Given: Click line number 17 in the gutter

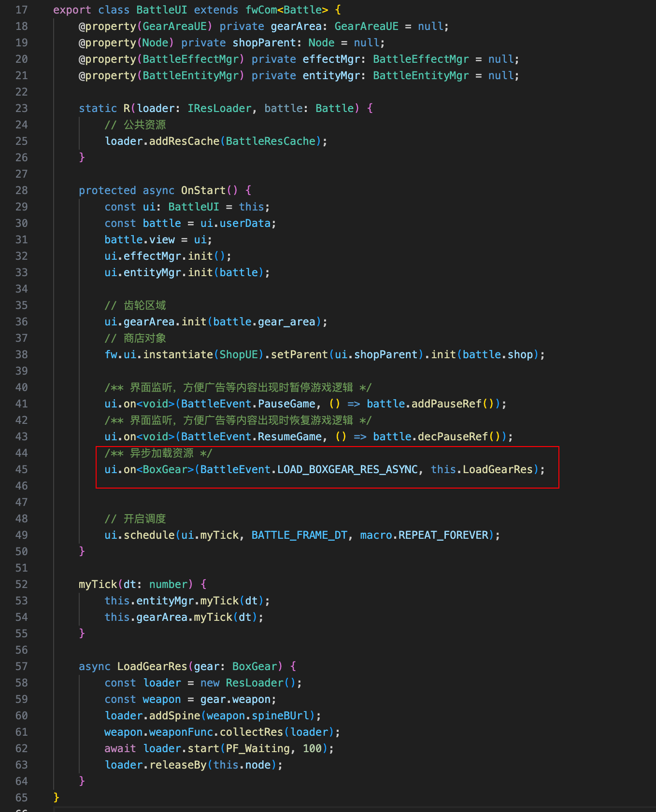Looking at the screenshot, I should click(22, 10).
